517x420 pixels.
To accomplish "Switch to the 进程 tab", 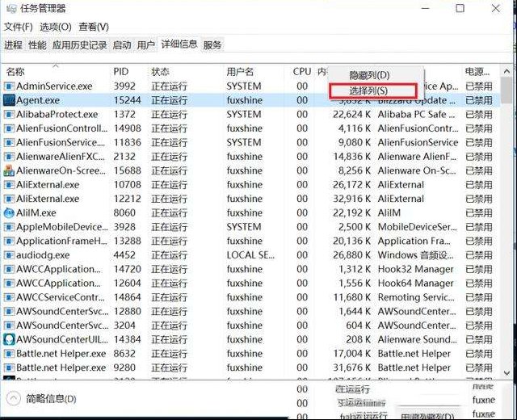I will 13,45.
